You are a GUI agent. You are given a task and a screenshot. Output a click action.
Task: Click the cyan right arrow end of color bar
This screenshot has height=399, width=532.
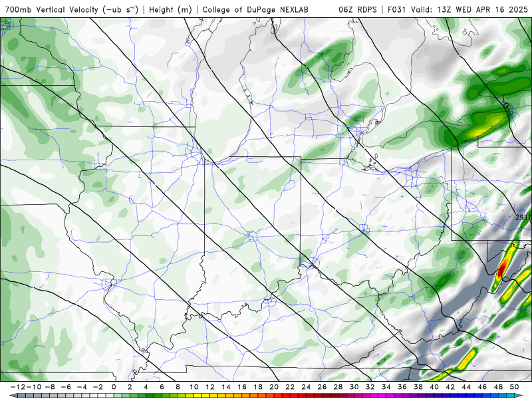pyautogui.click(x=519, y=396)
